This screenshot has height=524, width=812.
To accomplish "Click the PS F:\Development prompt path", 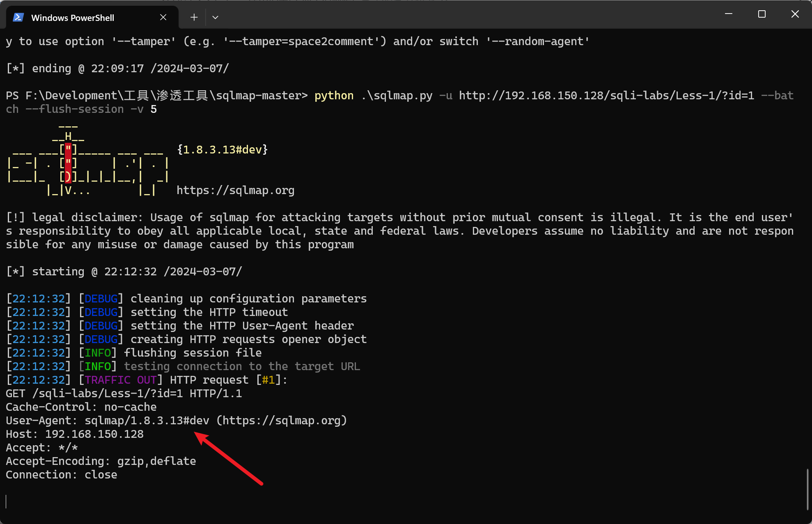I will (157, 96).
